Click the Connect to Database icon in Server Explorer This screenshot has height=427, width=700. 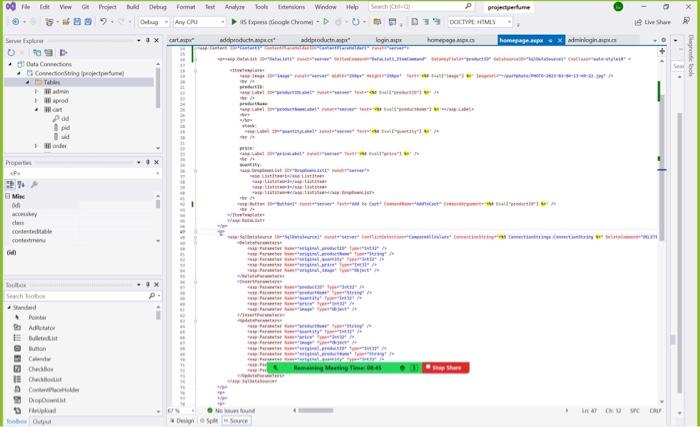click(x=38, y=53)
